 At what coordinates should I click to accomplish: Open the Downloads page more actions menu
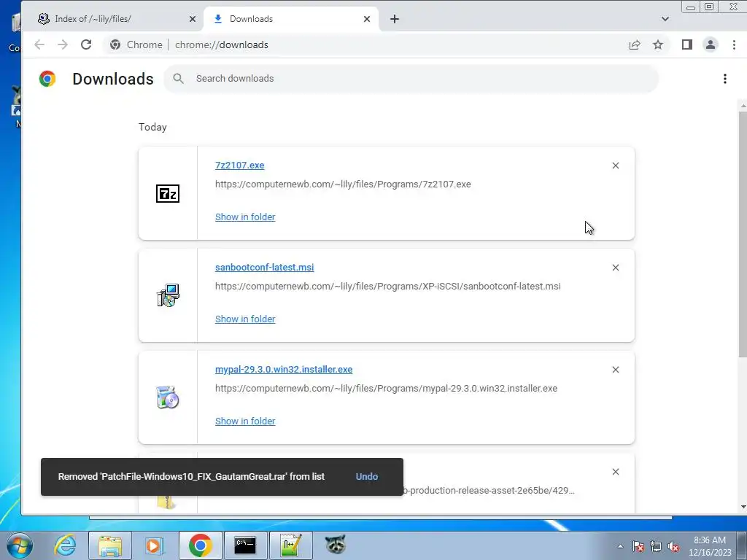[x=724, y=79]
